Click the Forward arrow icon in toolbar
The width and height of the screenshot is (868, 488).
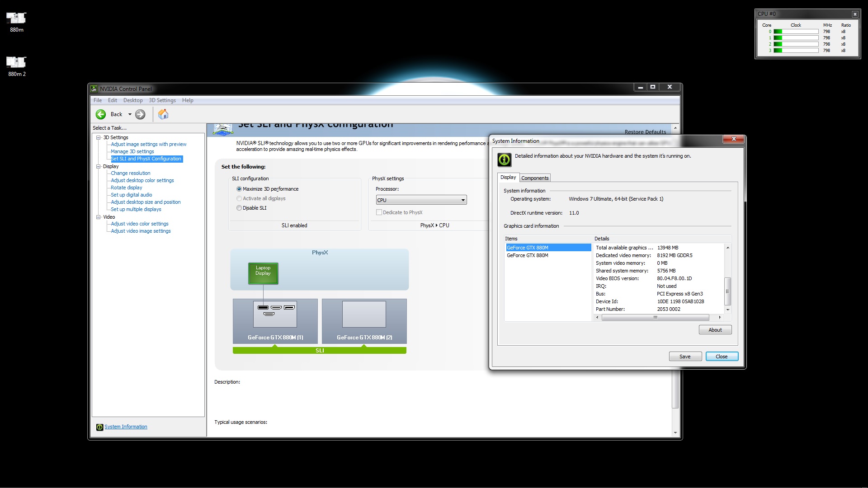(140, 114)
